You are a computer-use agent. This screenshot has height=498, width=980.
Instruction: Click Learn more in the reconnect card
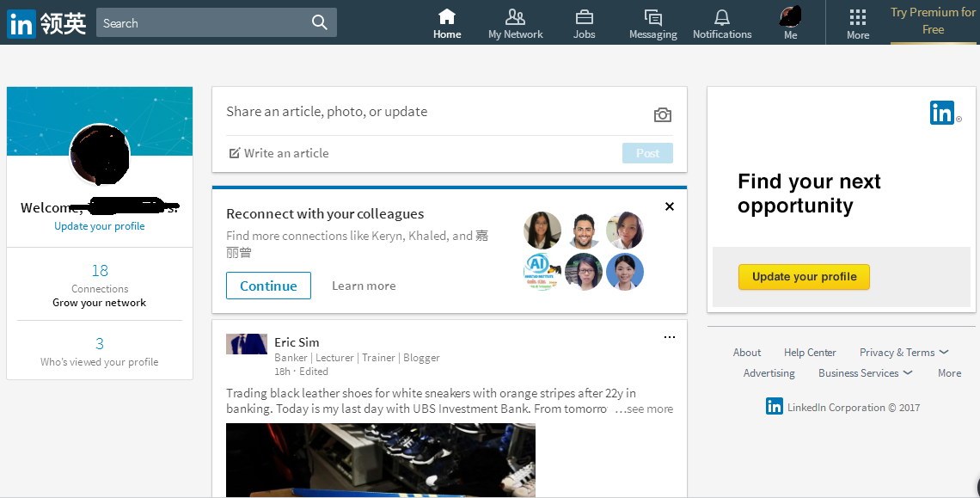pyautogui.click(x=364, y=286)
